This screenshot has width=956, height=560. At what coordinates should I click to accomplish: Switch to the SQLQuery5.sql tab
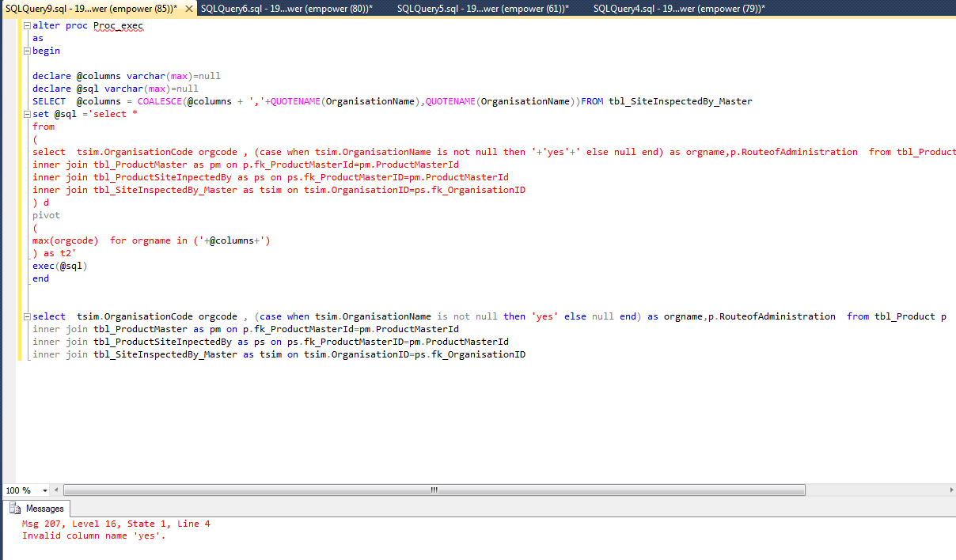click(483, 8)
